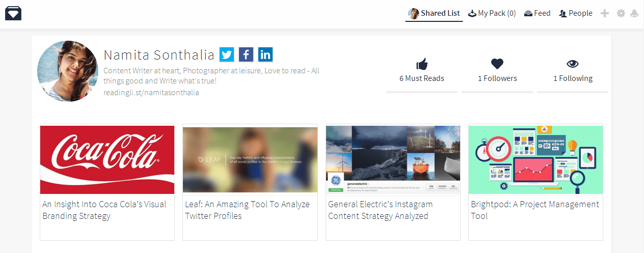Click the heart Followers icon
The image size is (644, 253).
497,64
